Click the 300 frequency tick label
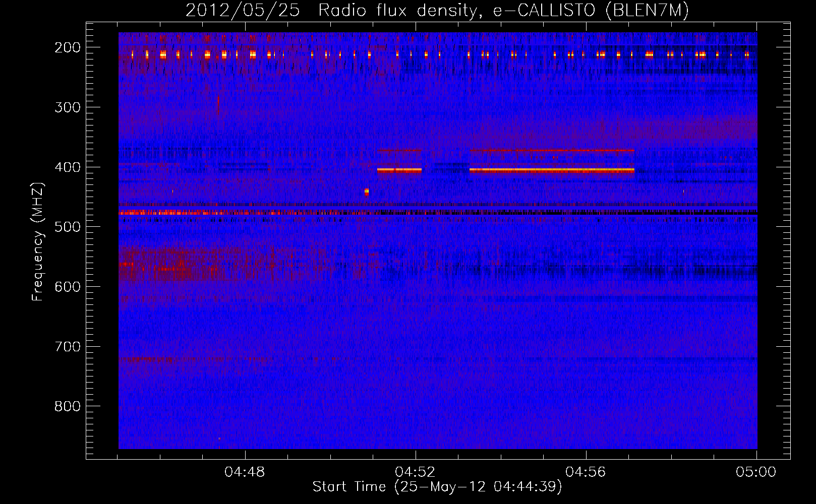 [68, 107]
